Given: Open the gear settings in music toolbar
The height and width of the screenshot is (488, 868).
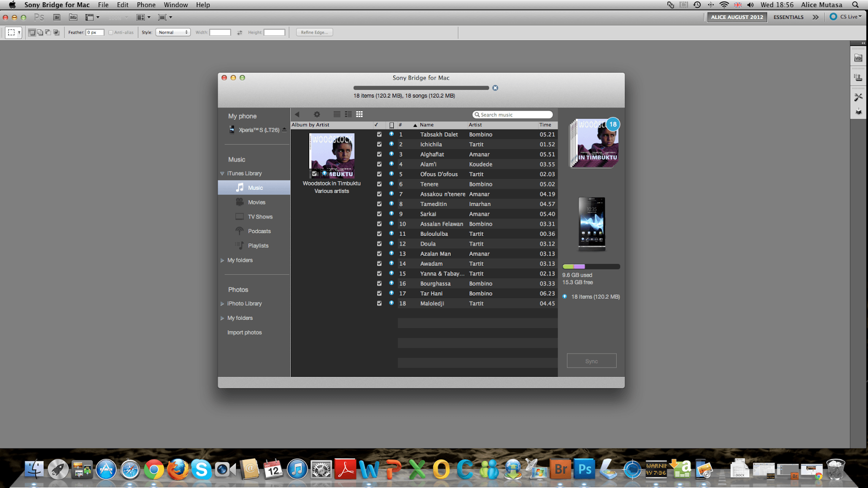Looking at the screenshot, I should (317, 114).
